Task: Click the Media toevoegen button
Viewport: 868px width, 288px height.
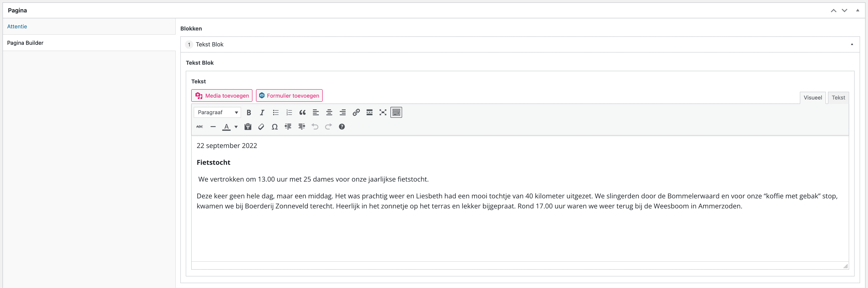Action: [x=222, y=96]
